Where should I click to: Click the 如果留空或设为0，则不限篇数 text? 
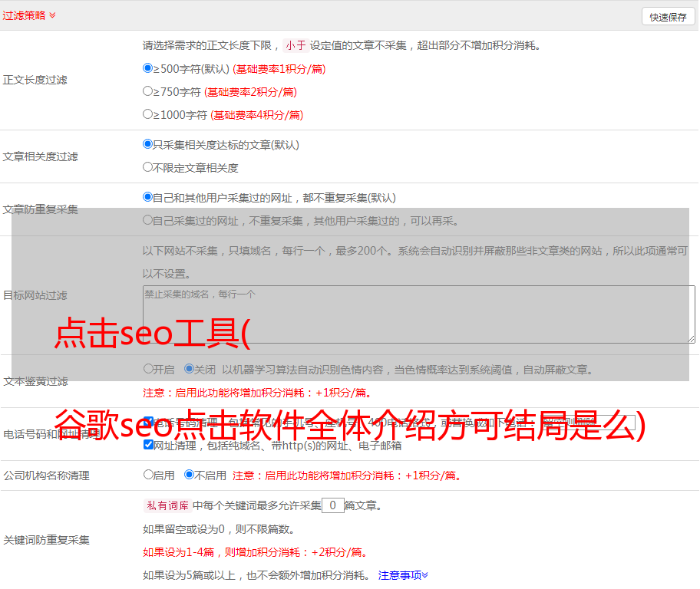pos(219,529)
